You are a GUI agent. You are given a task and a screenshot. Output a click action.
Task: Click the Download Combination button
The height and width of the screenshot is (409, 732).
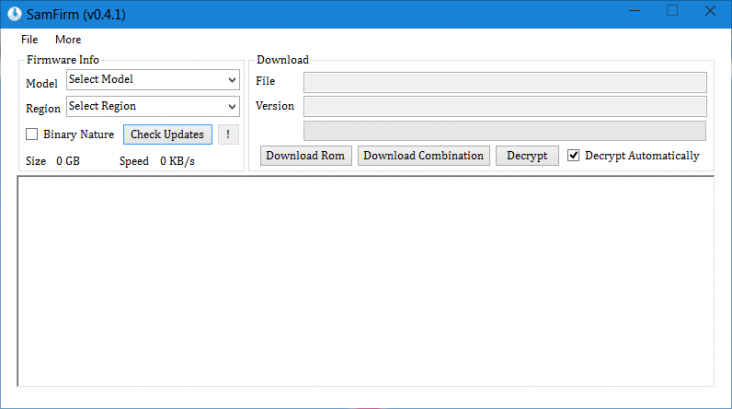(x=423, y=155)
